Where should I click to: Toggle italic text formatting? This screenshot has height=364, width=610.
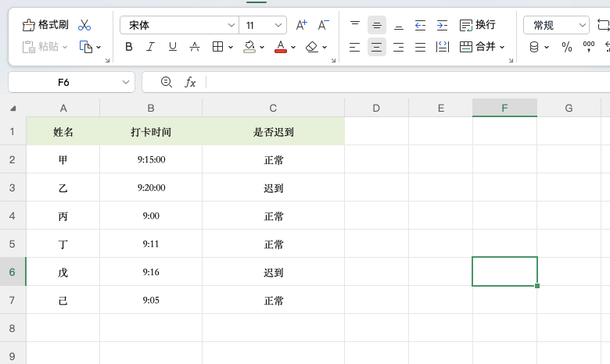(x=151, y=47)
